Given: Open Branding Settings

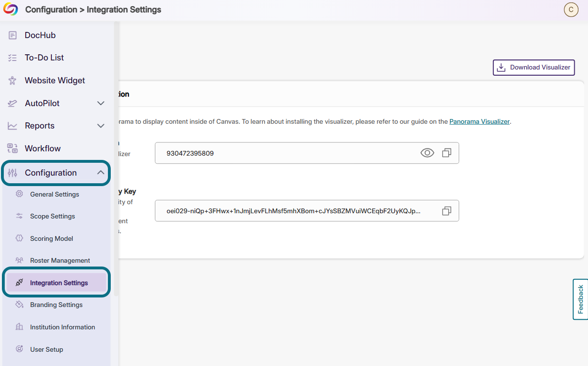Looking at the screenshot, I should [x=56, y=305].
